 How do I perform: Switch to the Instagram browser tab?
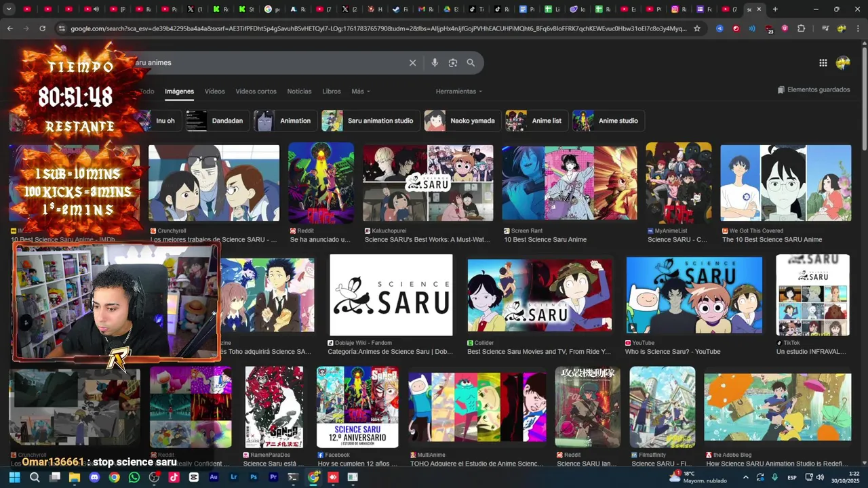coord(679,9)
